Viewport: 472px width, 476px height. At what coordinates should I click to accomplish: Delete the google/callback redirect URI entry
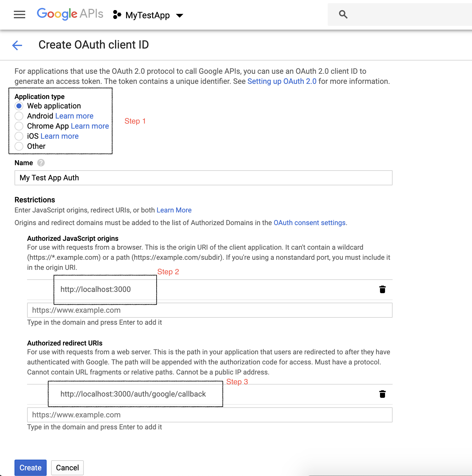point(383,394)
